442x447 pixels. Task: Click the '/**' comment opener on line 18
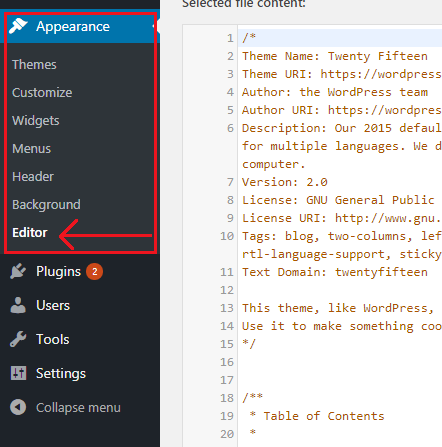point(253,398)
